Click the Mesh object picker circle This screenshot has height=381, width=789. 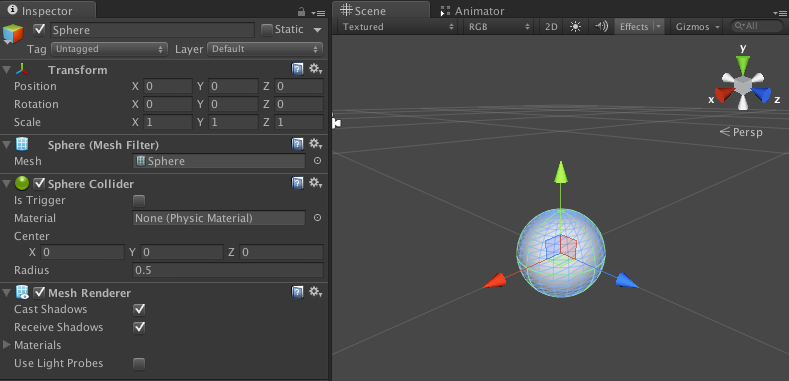(317, 161)
